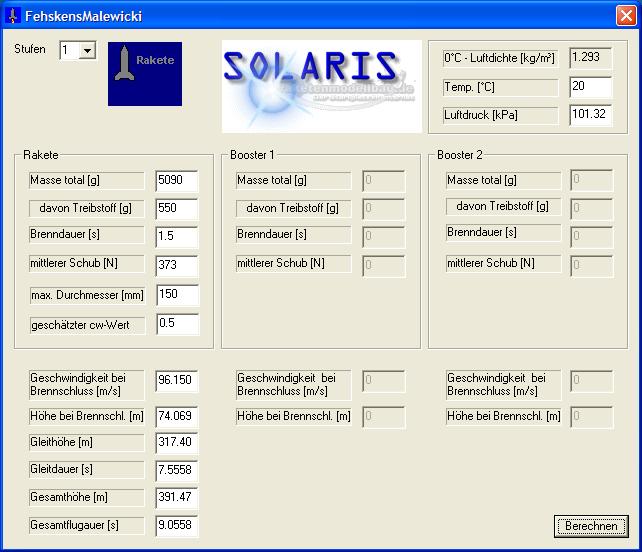642x552 pixels.
Task: Click the max. Durchmesser [mm] label
Action: point(87,295)
